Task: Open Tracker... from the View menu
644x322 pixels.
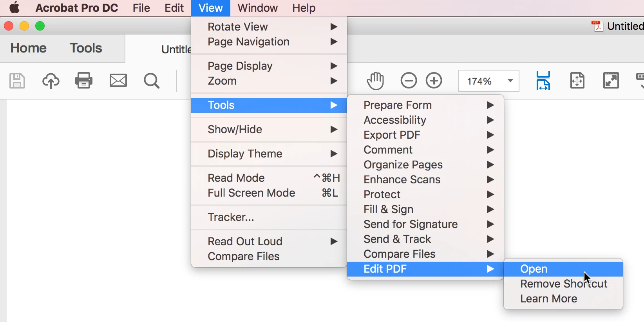Action: 269,217
